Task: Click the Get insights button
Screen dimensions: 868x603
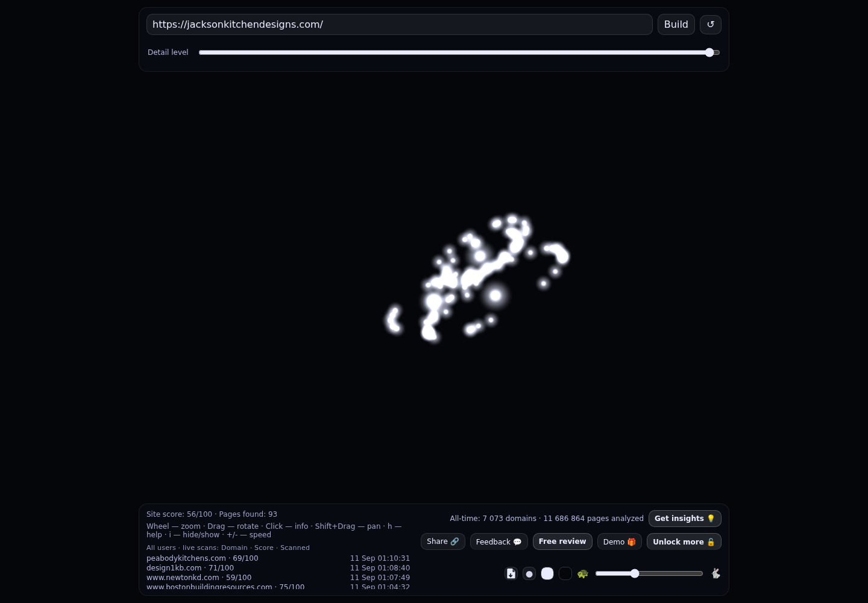Action: pos(685,519)
